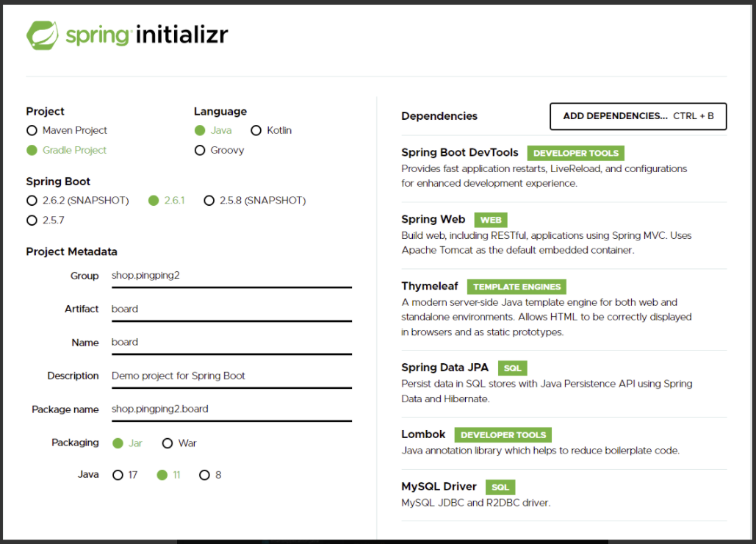Click the Lombok dependency title
Image resolution: width=756 pixels, height=544 pixels.
pyautogui.click(x=423, y=434)
